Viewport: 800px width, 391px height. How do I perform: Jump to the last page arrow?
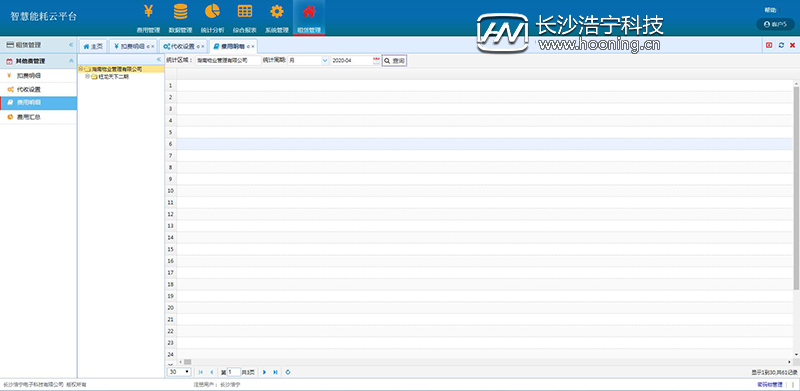[x=276, y=372]
